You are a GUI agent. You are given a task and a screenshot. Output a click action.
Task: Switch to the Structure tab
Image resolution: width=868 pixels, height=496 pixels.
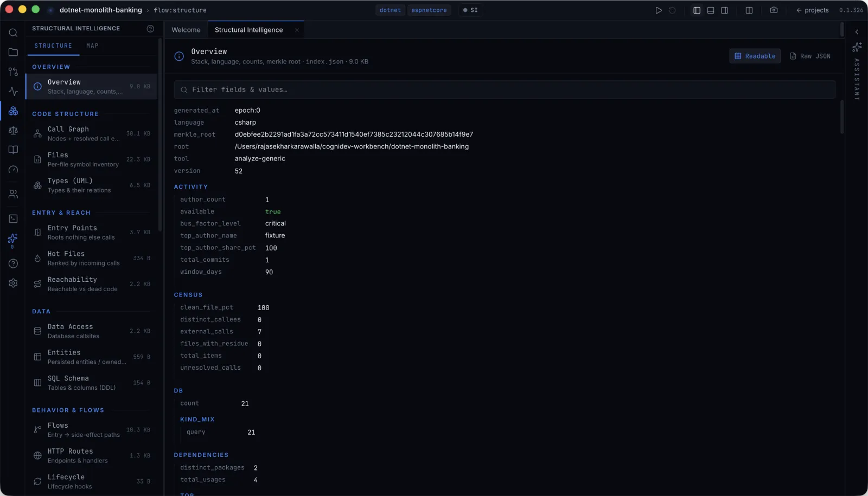point(53,46)
